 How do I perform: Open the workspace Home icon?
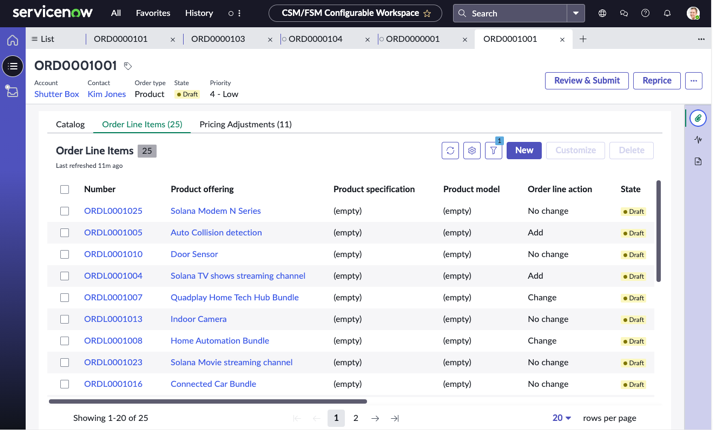(13, 40)
